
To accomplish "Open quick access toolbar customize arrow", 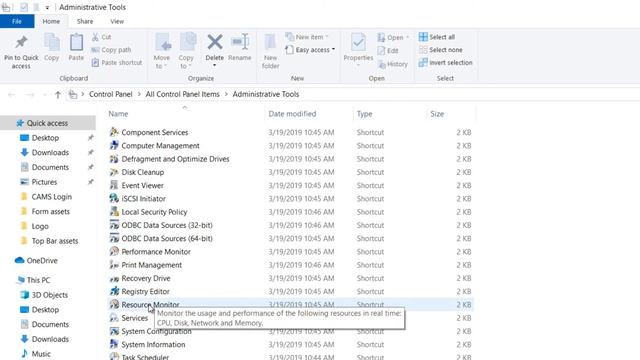I will [47, 7].
